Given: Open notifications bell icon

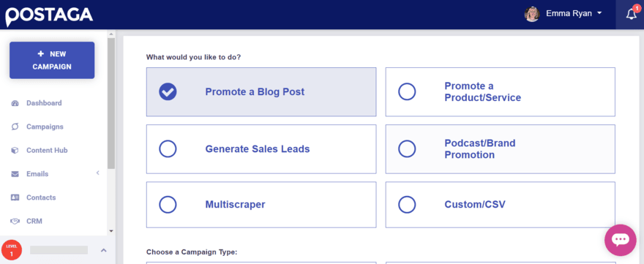Looking at the screenshot, I should pyautogui.click(x=632, y=15).
